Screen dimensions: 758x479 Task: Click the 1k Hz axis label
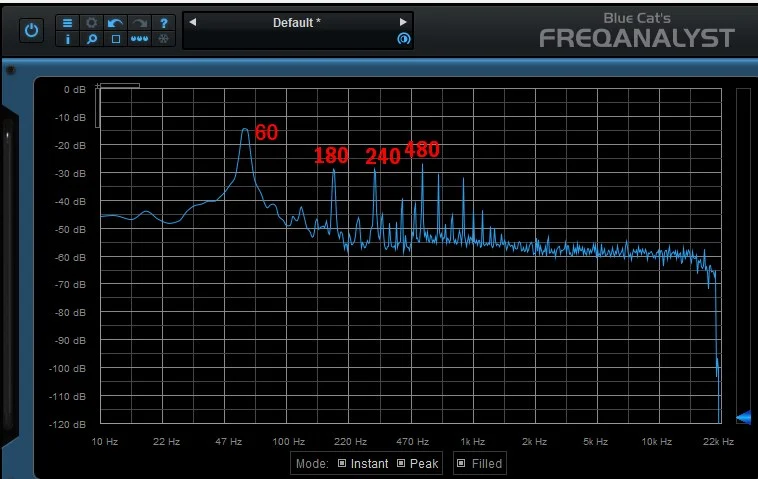tap(472, 441)
